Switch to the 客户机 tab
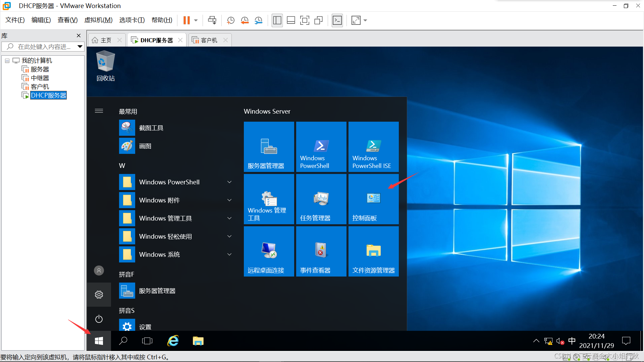The image size is (644, 362). tap(209, 40)
